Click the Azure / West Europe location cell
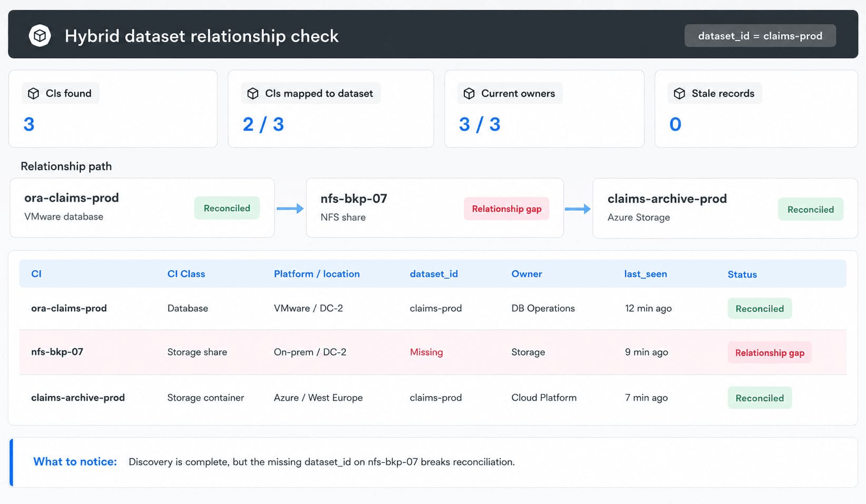This screenshot has width=866, height=504. click(x=318, y=398)
